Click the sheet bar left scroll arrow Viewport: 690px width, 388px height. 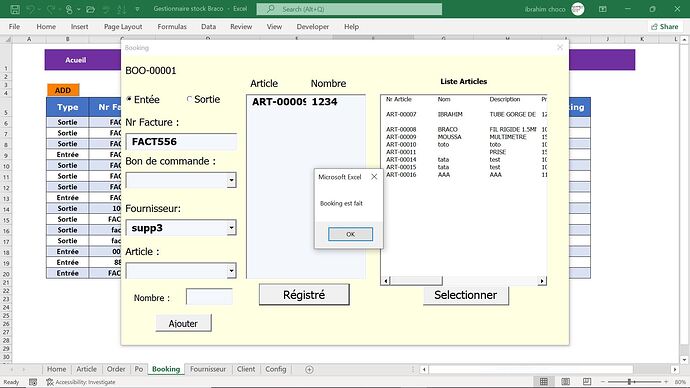[424, 370]
